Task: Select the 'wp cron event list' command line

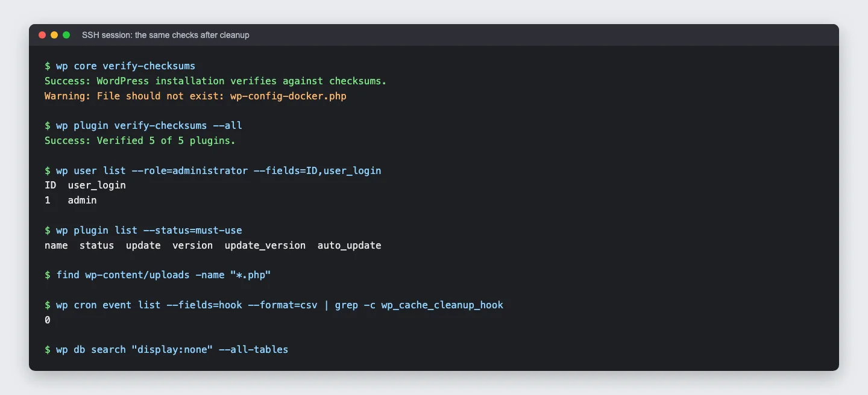Action: (x=274, y=305)
